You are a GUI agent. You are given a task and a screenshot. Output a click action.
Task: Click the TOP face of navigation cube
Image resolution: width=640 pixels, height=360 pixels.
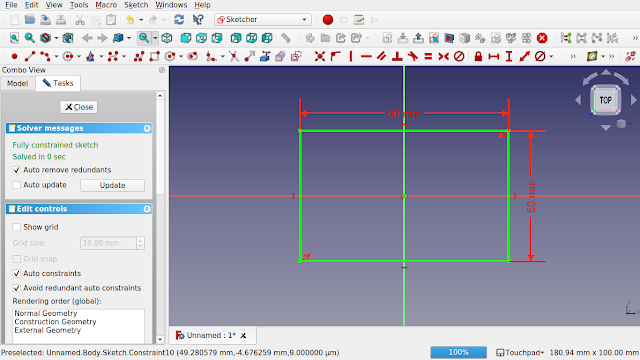(605, 100)
